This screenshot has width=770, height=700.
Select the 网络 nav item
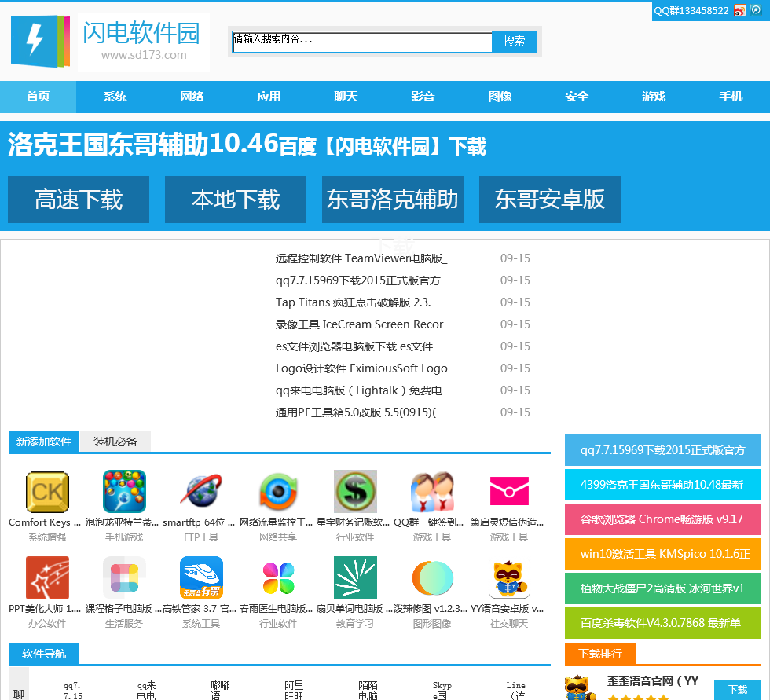[192, 97]
